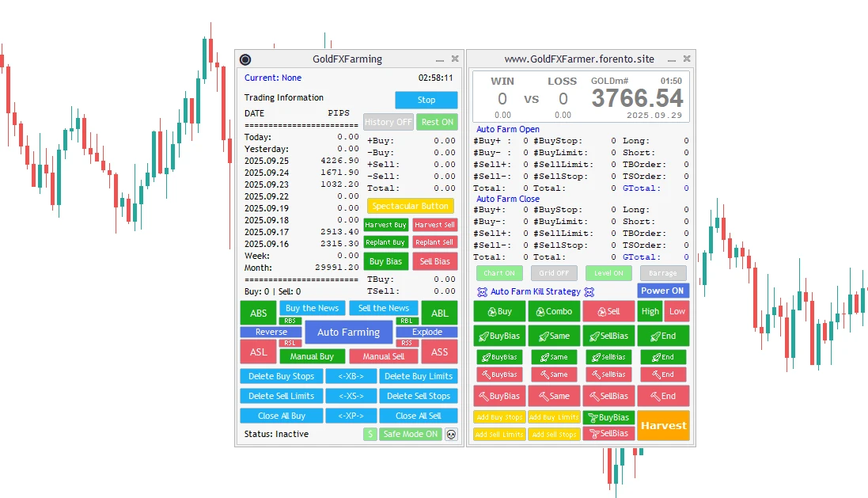Click the skull icon beside Safe Mode
The image size is (868, 498).
coord(451,434)
